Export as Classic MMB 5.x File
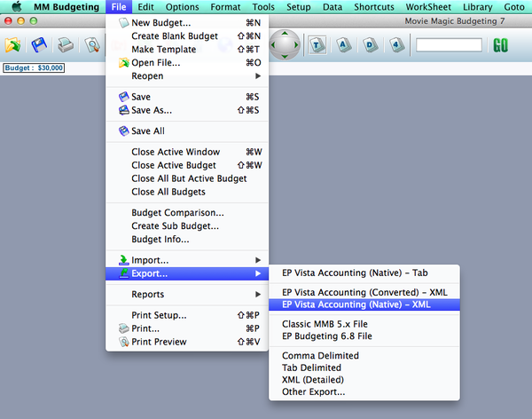This screenshot has height=419, width=532. pyautogui.click(x=364, y=324)
